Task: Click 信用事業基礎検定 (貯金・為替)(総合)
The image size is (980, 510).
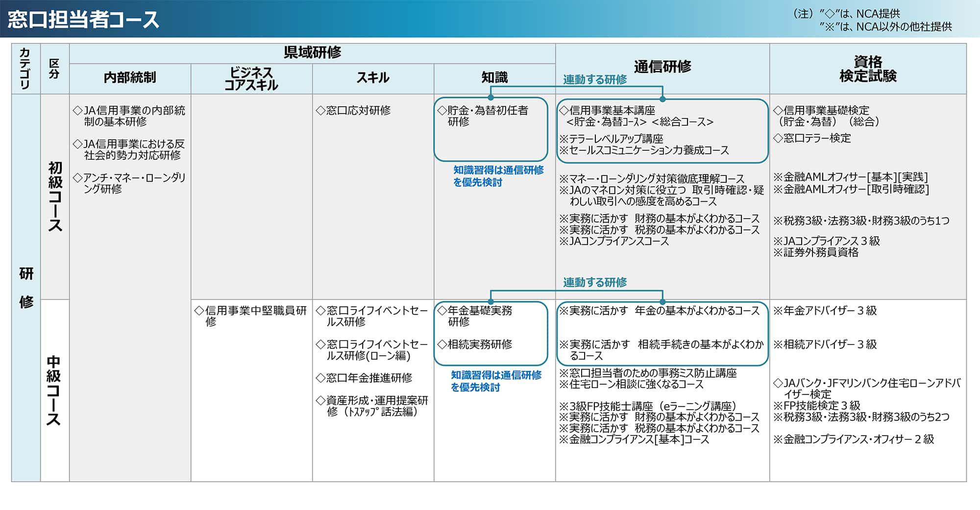Action: pyautogui.click(x=827, y=116)
